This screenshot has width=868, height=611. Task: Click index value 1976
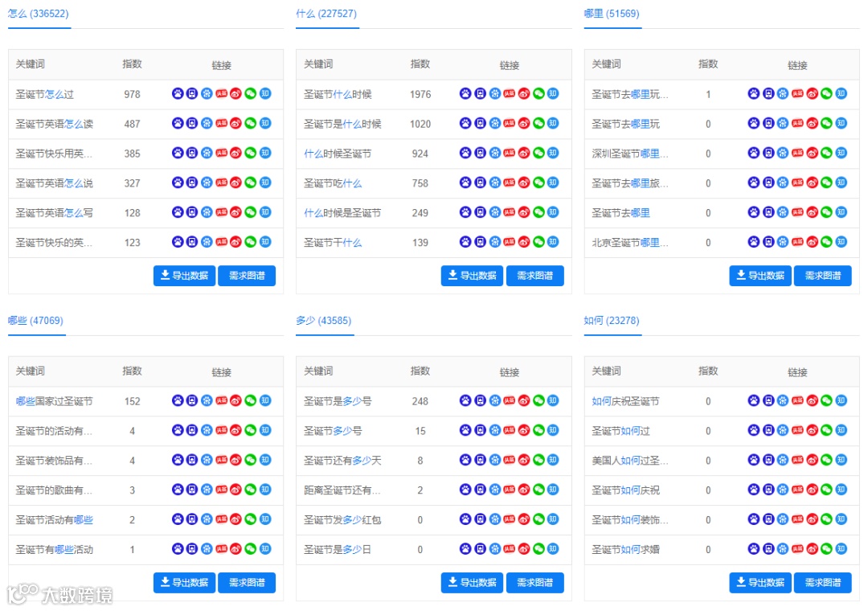click(420, 94)
